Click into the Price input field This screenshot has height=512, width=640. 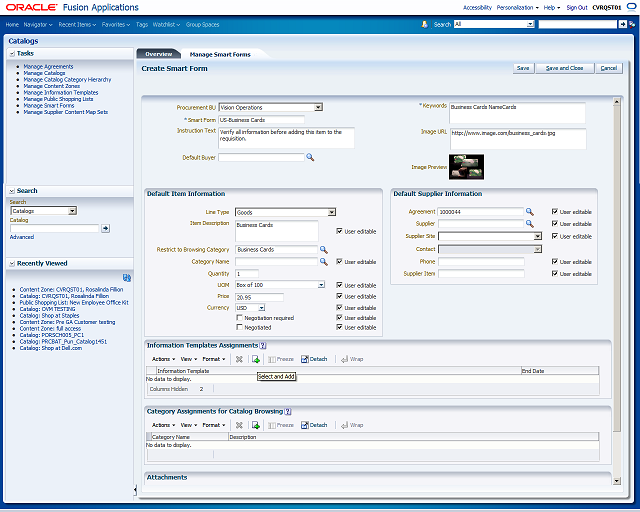click(259, 297)
